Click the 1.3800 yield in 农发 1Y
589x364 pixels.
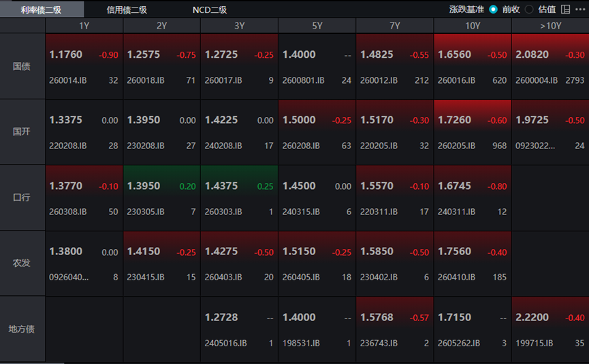(66, 251)
